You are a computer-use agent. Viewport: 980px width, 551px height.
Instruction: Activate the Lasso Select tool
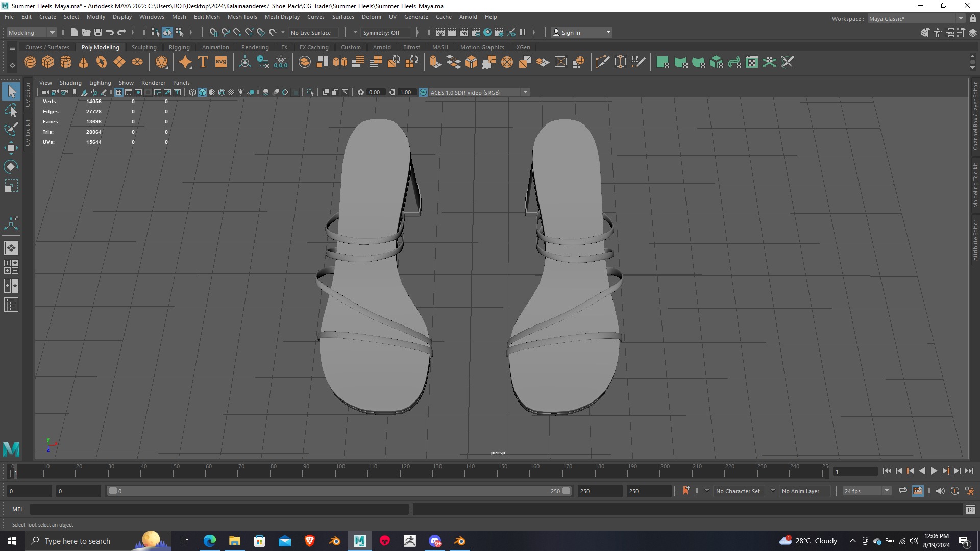[11, 110]
